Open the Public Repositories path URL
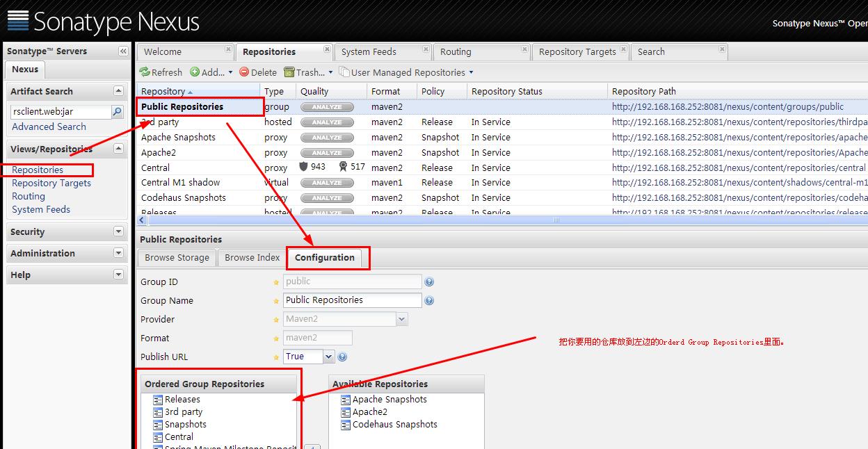 click(x=728, y=106)
